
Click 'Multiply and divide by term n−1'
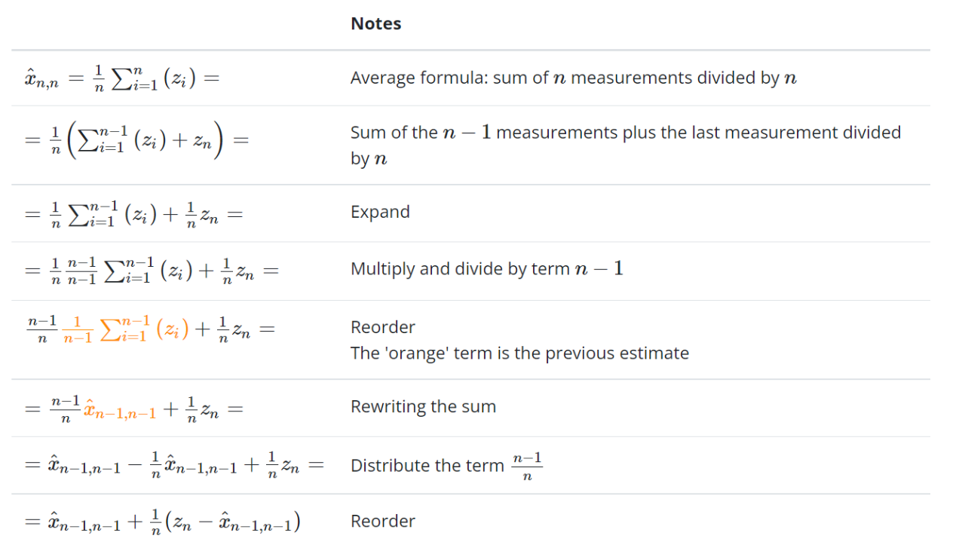click(x=487, y=269)
